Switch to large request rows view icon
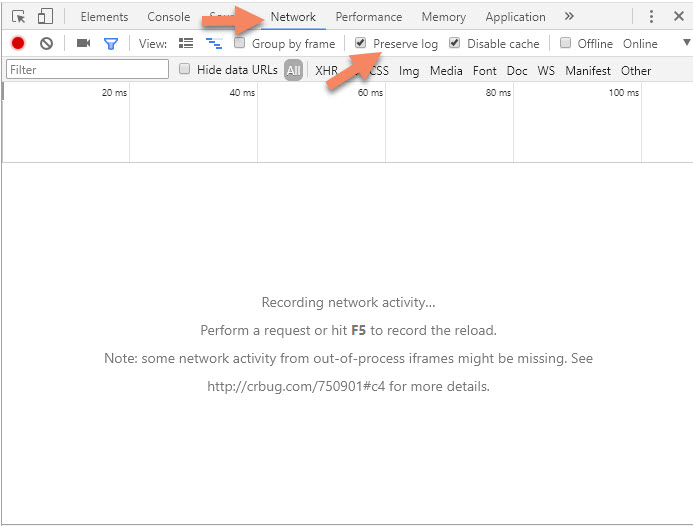 click(x=186, y=44)
